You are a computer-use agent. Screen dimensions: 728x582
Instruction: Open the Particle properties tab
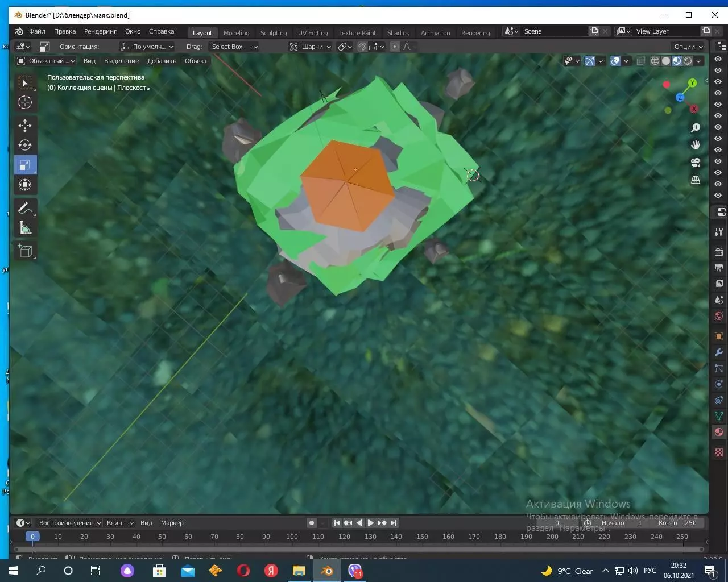[x=719, y=368]
